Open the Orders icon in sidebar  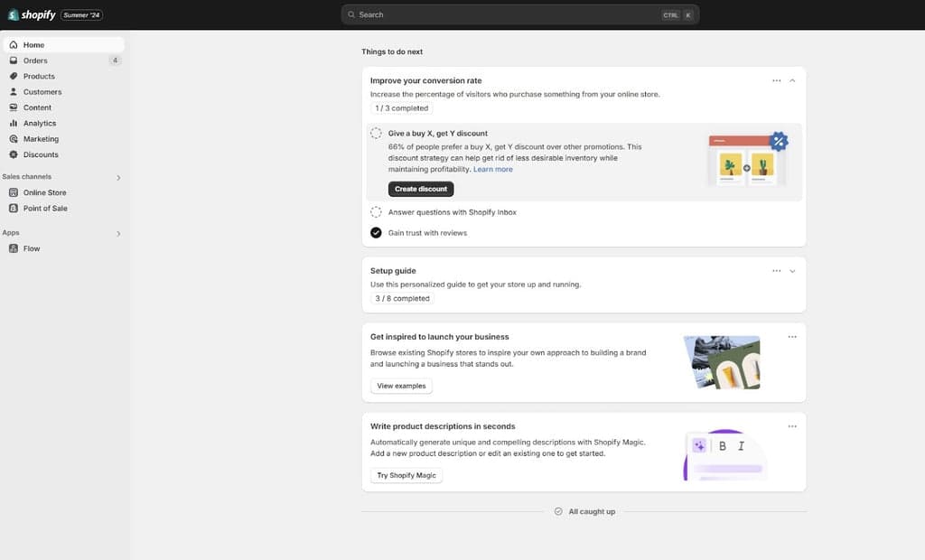click(x=14, y=61)
